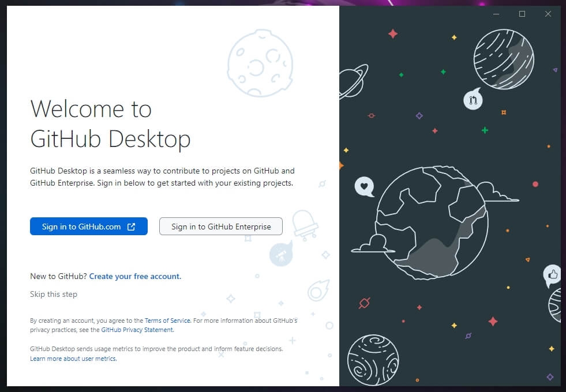Click the Welcome to GitHub Desktop heading
The height and width of the screenshot is (392, 566).
click(110, 124)
